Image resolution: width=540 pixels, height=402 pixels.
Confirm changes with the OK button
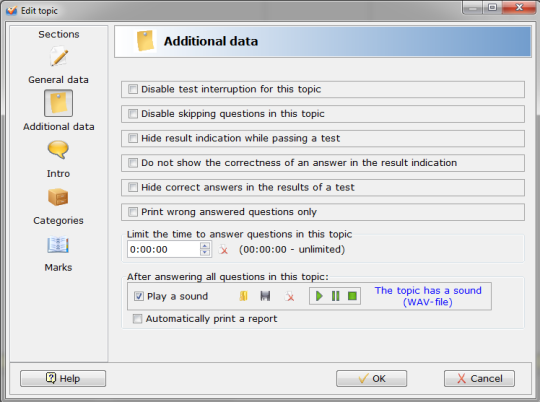tap(371, 378)
